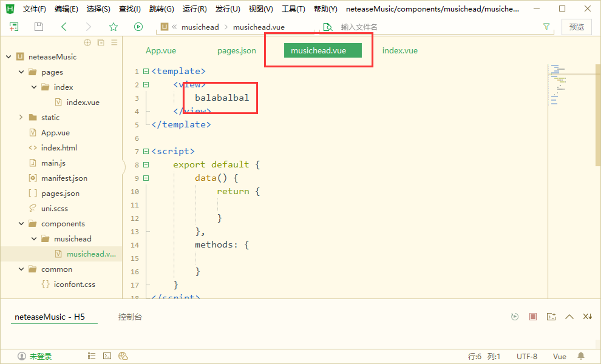The image size is (601, 364).
Task: Fold the data() block on line 9
Action: pyautogui.click(x=146, y=178)
